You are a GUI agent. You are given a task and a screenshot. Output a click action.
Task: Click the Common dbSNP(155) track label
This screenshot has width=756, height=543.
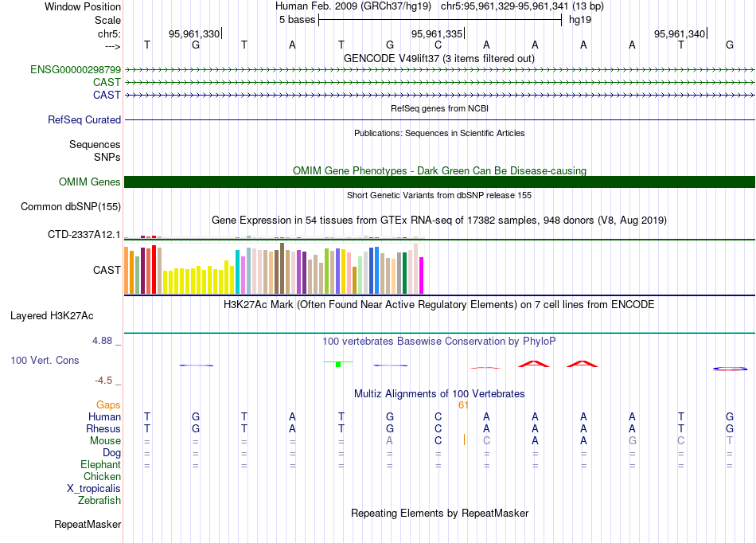click(x=72, y=207)
